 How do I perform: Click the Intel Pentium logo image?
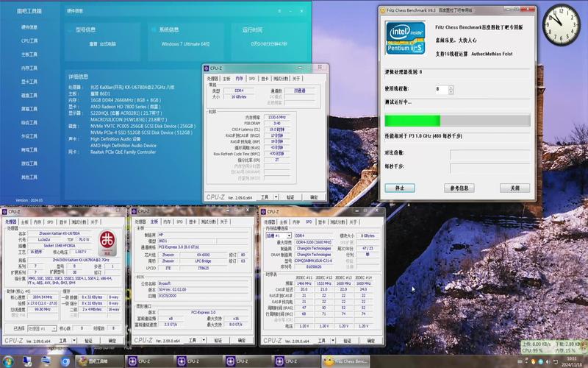point(406,38)
